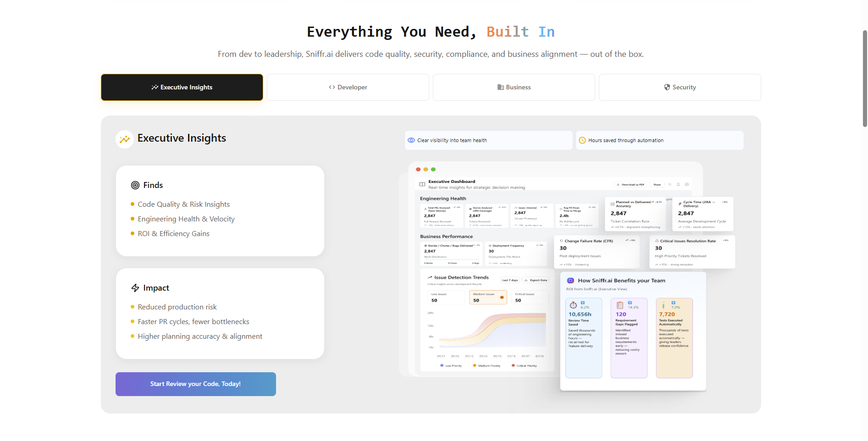The height and width of the screenshot is (441, 868).
Task: Click the code brackets icon next to Developer
Action: coord(332,87)
